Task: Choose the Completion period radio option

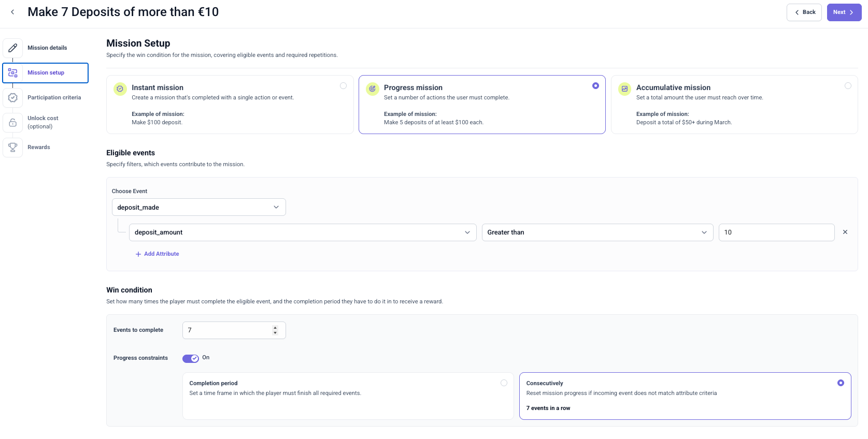Action: [504, 383]
